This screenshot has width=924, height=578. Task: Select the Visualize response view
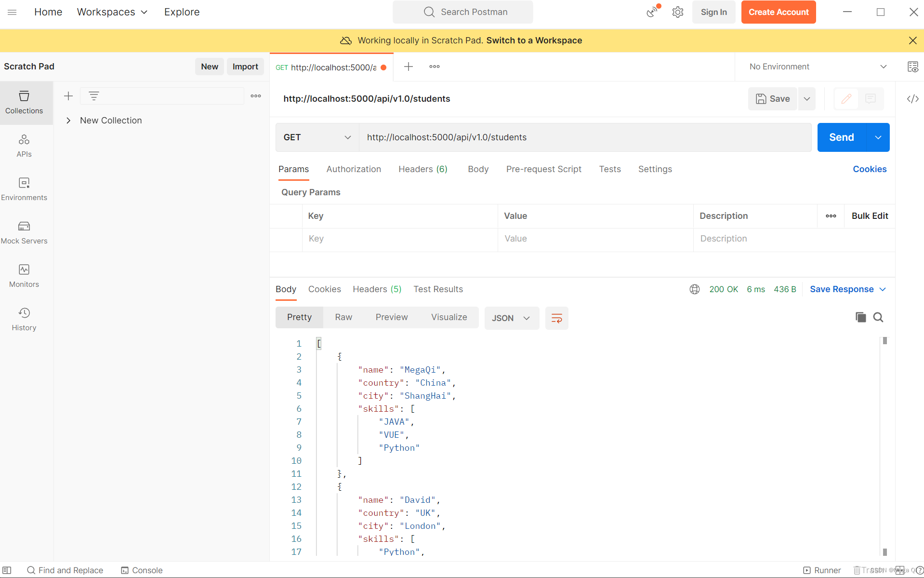[449, 317]
